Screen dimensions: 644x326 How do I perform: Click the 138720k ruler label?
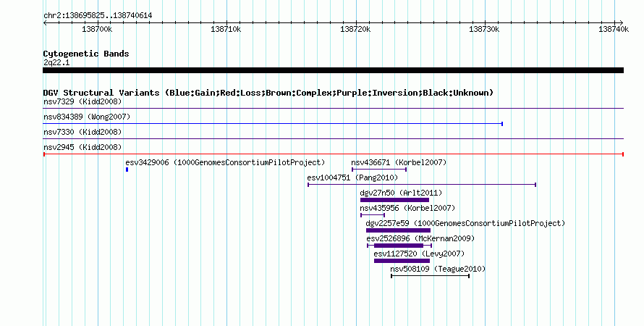tap(355, 29)
